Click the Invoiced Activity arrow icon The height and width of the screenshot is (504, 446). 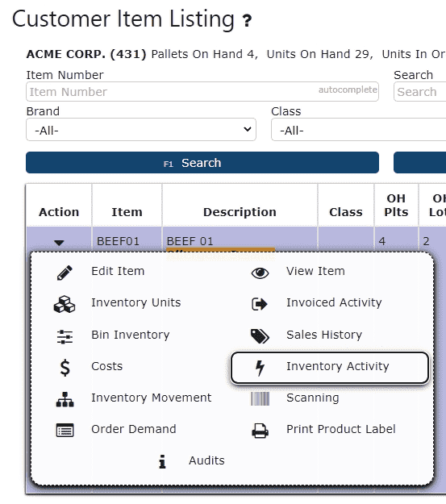[260, 304]
